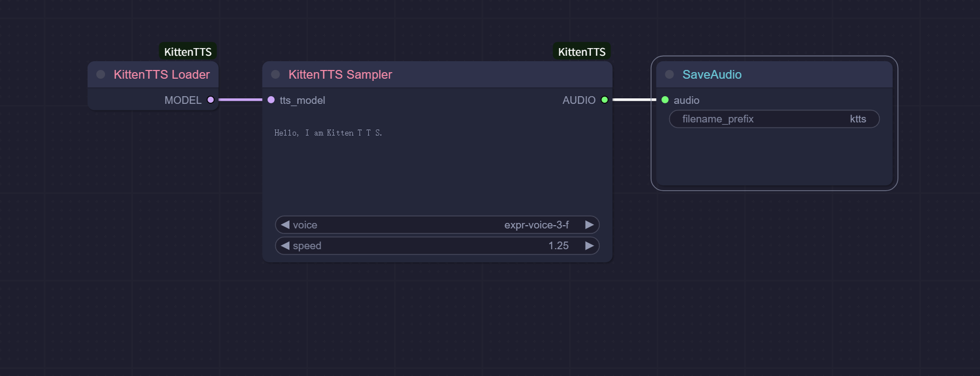
Task: Select the next voice with the right arrow
Action: [x=589, y=225]
